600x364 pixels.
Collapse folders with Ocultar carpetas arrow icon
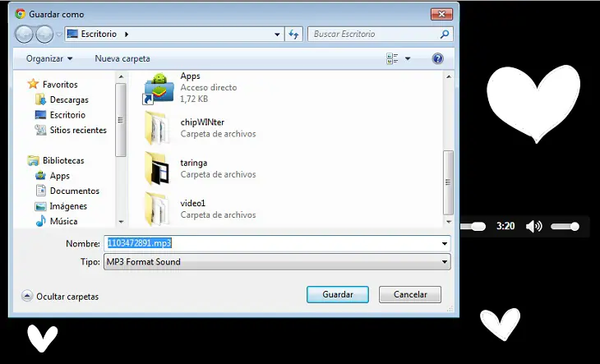[27, 296]
